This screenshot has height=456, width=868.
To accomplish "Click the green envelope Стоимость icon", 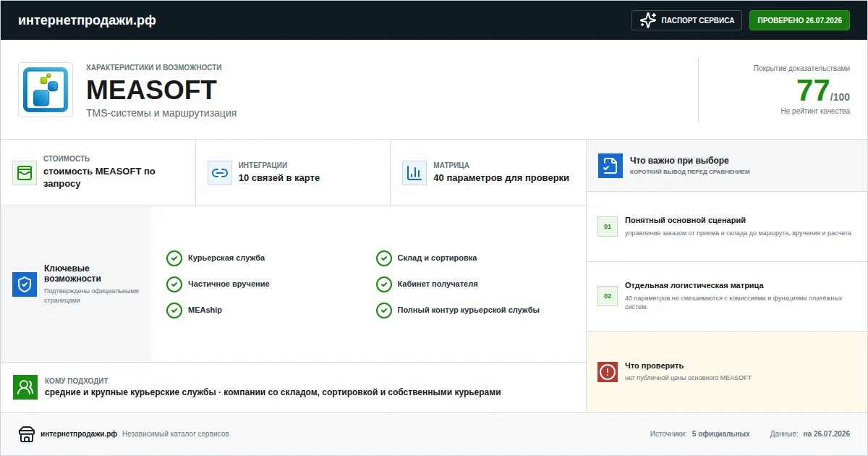I will 25,173.
